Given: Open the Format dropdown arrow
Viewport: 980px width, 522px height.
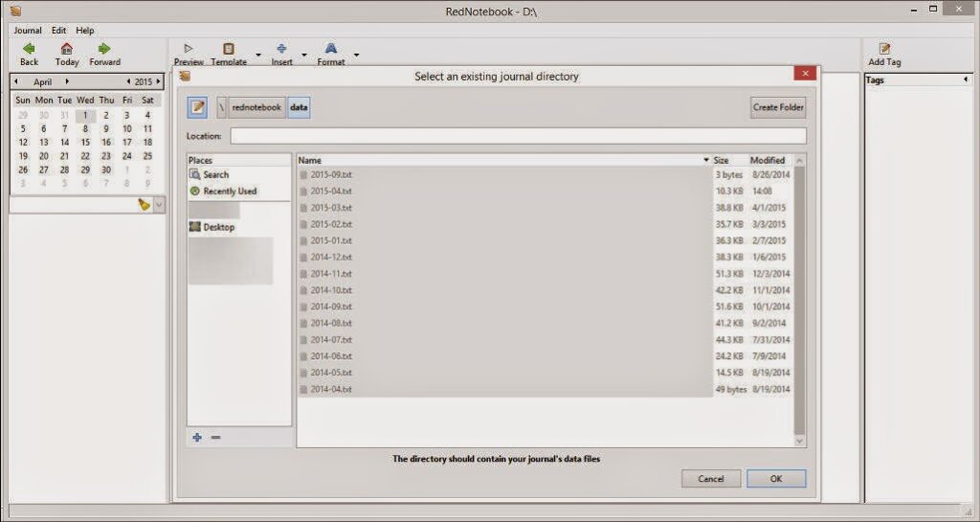Looking at the screenshot, I should tap(356, 55).
